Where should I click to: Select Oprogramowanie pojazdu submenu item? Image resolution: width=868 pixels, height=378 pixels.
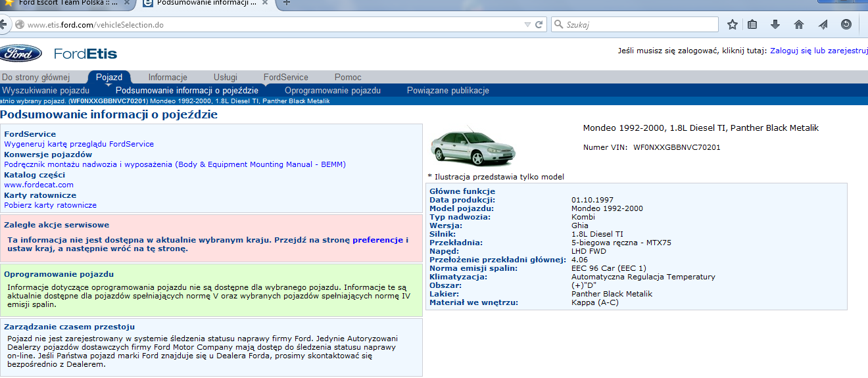tap(332, 91)
